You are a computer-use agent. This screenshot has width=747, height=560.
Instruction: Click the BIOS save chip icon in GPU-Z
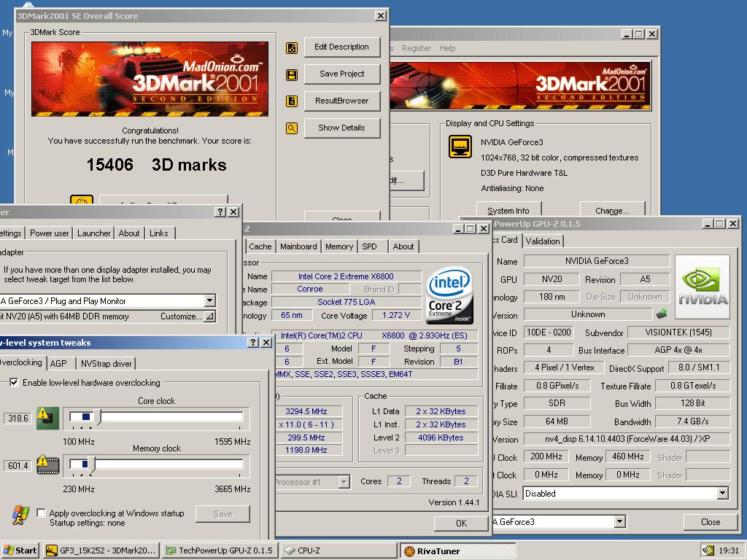pyautogui.click(x=662, y=314)
